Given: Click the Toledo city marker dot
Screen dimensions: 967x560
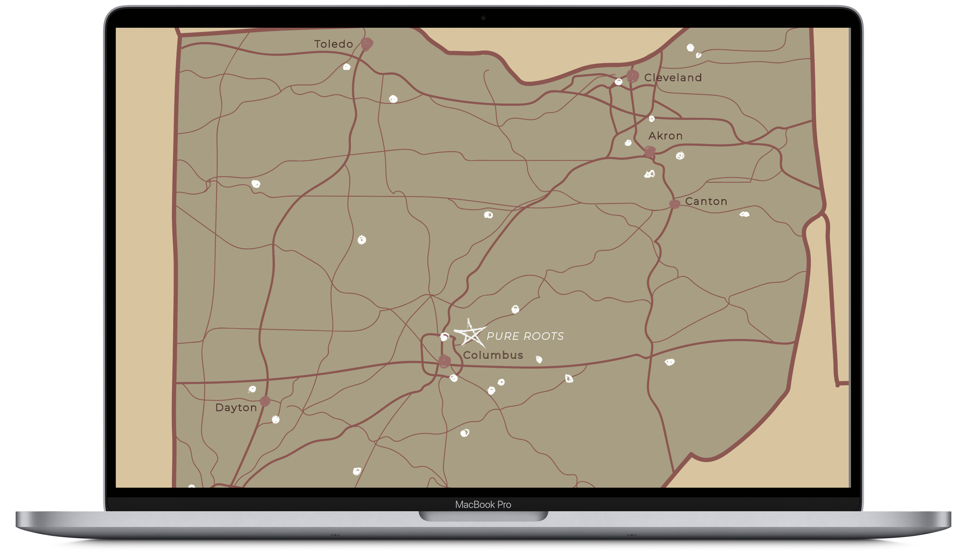Looking at the screenshot, I should (367, 44).
